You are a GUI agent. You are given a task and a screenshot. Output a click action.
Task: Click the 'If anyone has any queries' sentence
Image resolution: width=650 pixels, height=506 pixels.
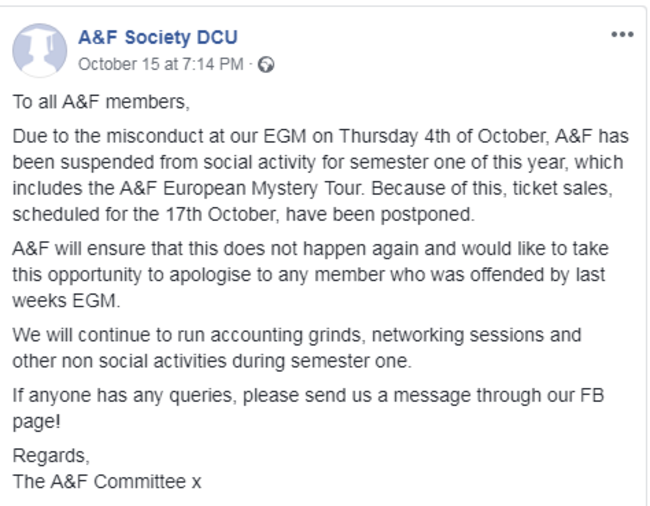click(110, 396)
